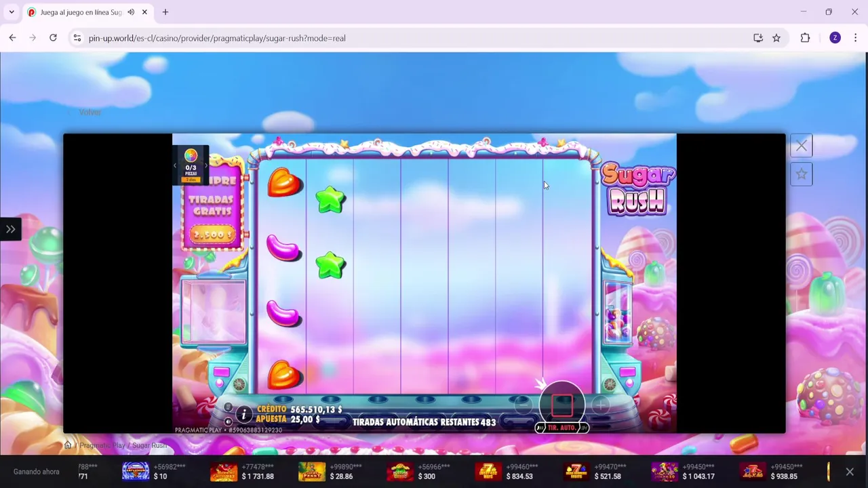
Task: Open the winner game thumbnail showing $ 834.53
Action: pyautogui.click(x=488, y=471)
